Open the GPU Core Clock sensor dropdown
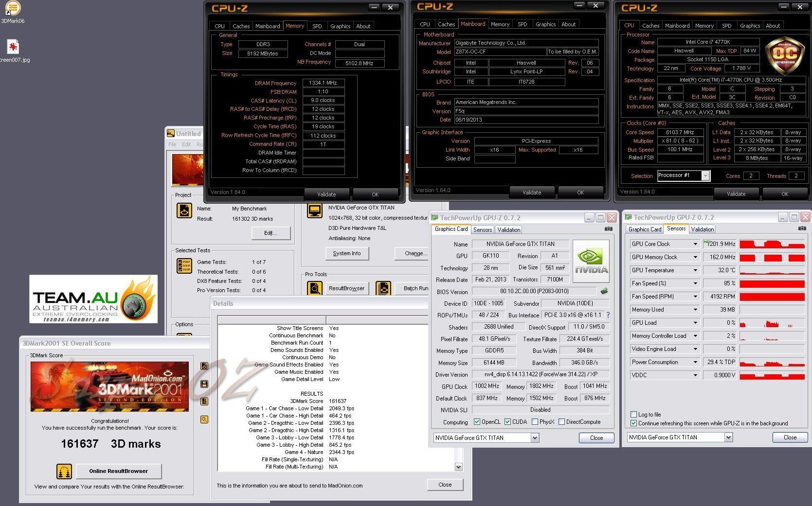Viewport: 812px width, 506px height. tap(695, 244)
